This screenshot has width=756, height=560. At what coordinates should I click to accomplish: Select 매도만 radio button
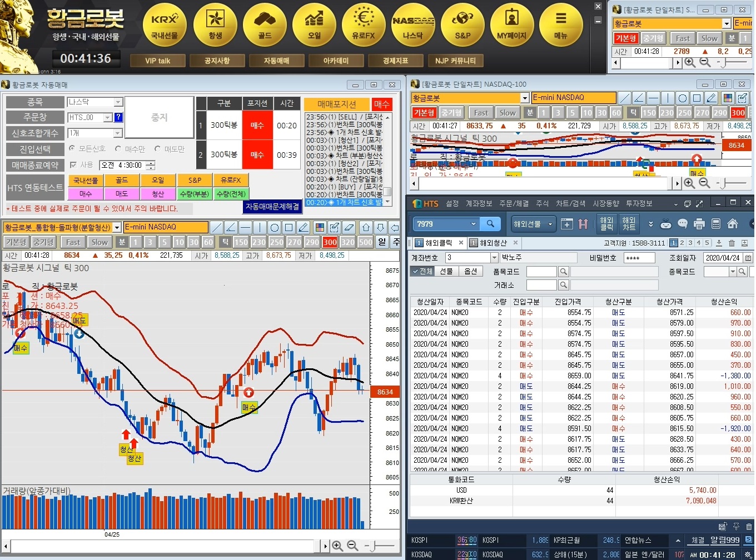click(x=157, y=149)
